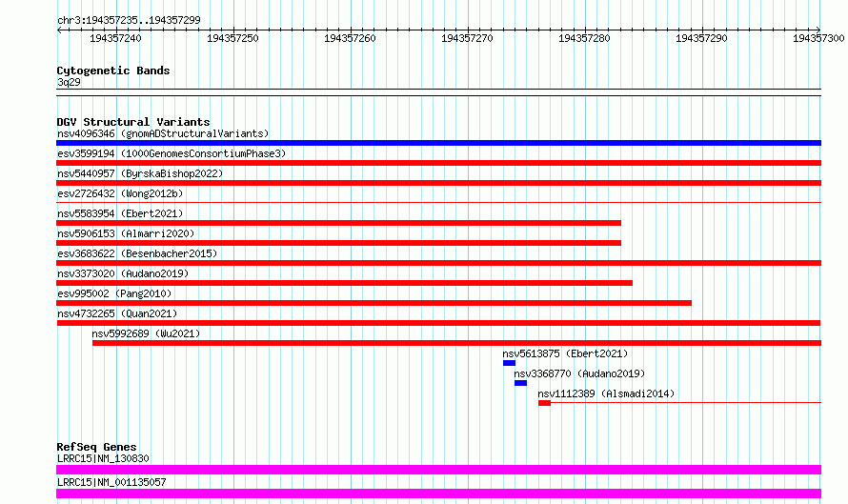Click nsv5613875 Ebert2021 label
The width and height of the screenshot is (848, 504).
[x=565, y=353]
